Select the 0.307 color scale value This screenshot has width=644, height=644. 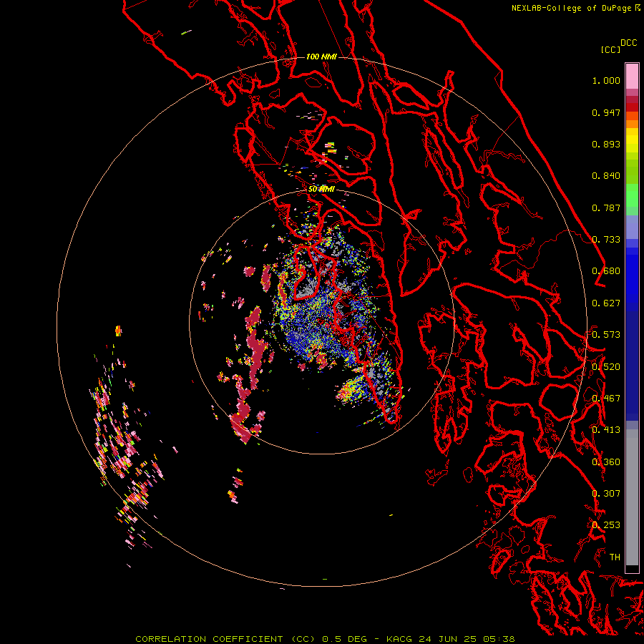[x=606, y=494]
